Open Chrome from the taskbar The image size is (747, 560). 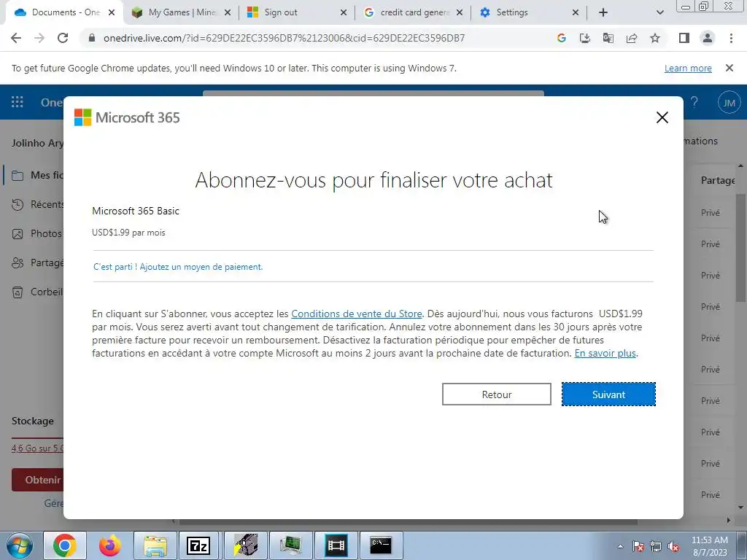65,545
